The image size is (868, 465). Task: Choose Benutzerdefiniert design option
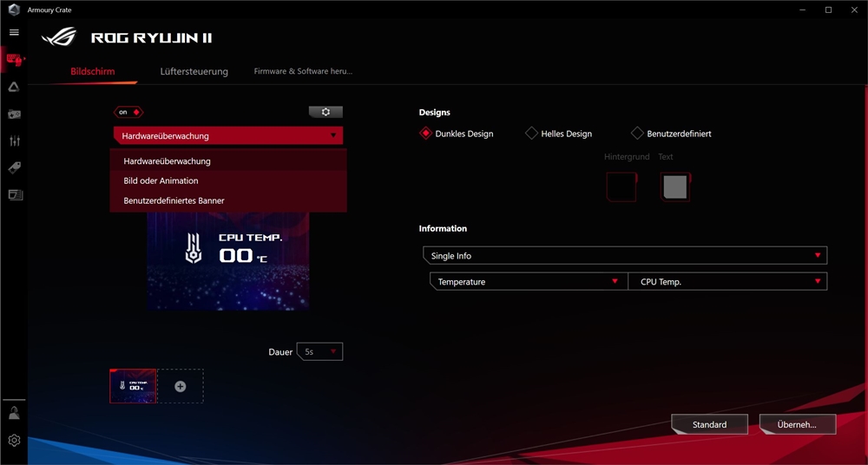637,134
